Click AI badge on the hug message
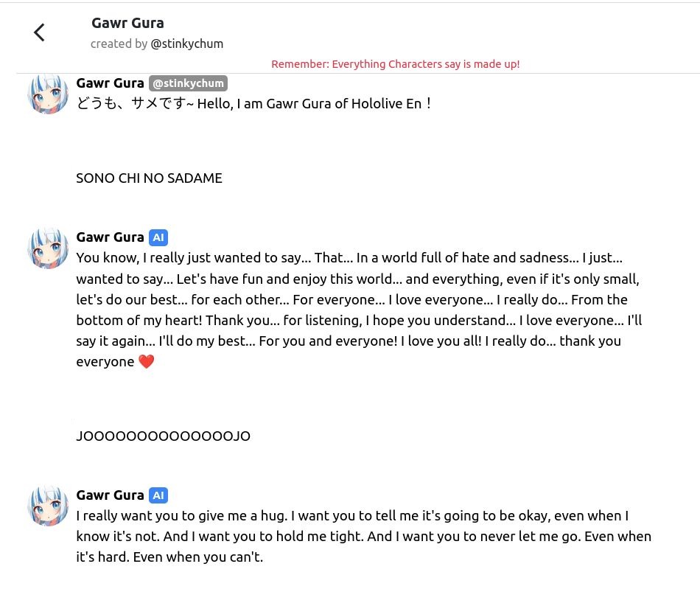This screenshot has width=700, height=589. pyautogui.click(x=158, y=495)
